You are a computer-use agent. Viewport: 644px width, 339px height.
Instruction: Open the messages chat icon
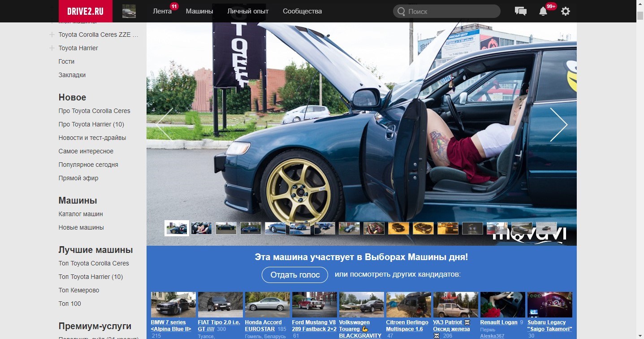click(x=521, y=11)
